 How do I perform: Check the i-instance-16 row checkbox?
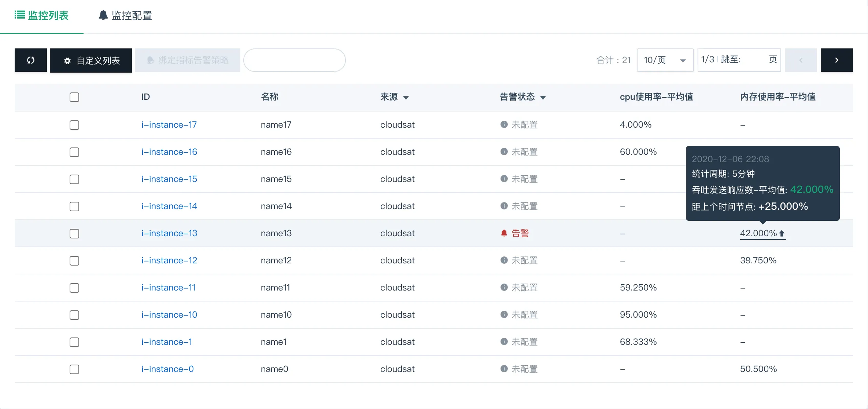74,152
